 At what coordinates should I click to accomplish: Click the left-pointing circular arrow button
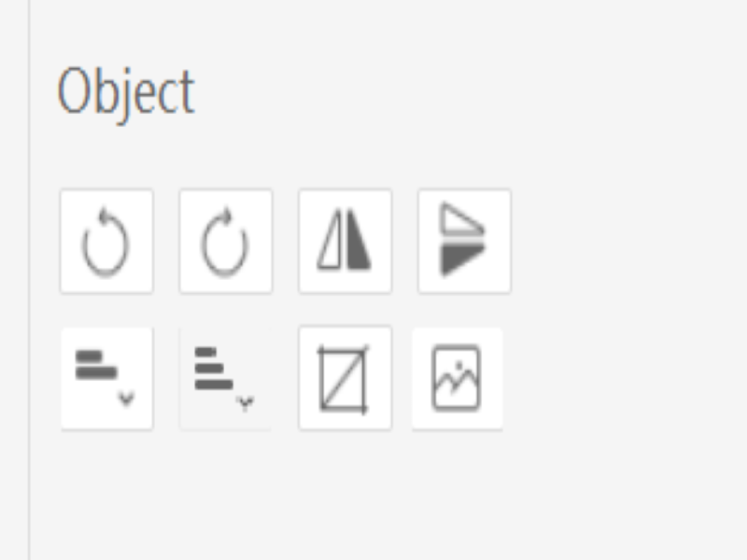tap(106, 241)
